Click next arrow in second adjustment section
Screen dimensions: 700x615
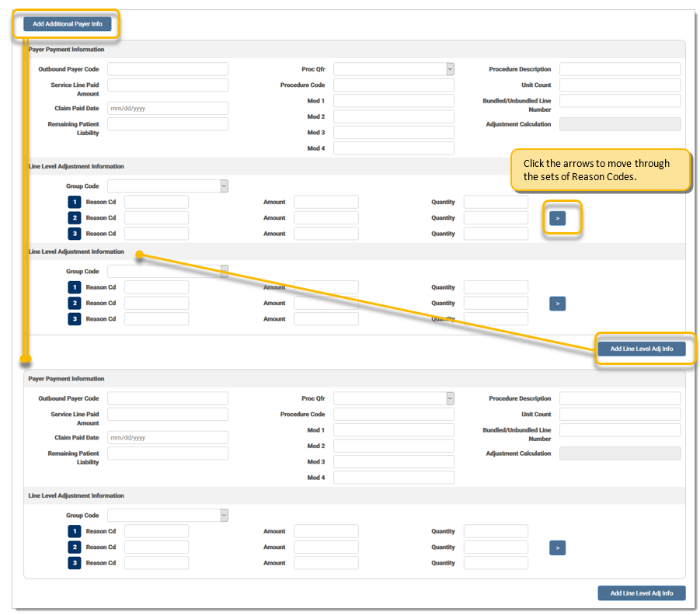pyautogui.click(x=557, y=304)
